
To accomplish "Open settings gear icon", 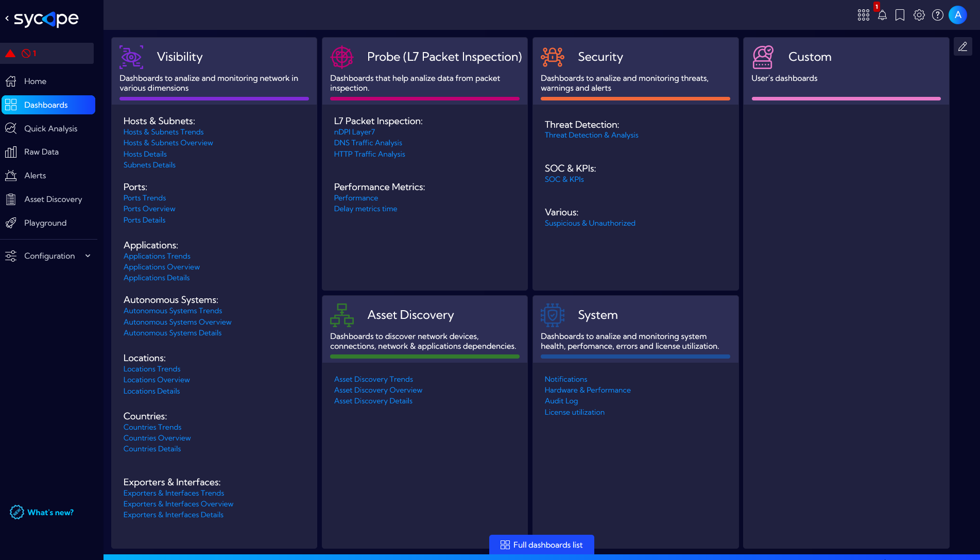I will coord(919,15).
